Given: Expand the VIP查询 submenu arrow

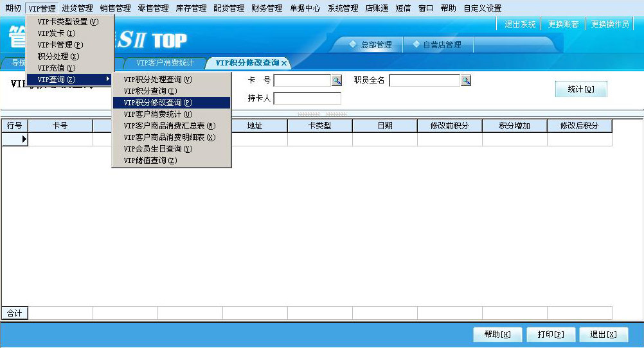Looking at the screenshot, I should coord(107,79).
